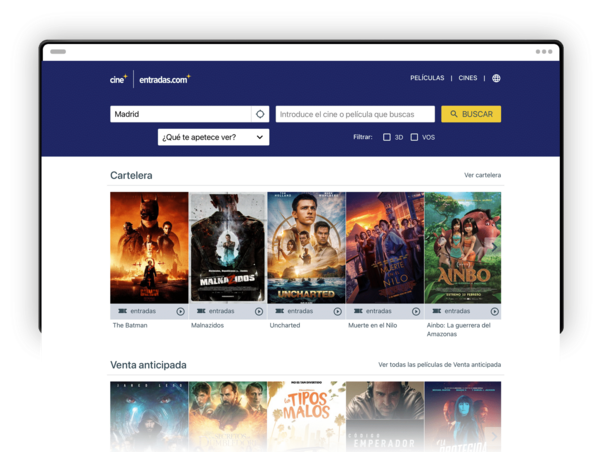Viewport: 603px width, 452px height.
Task: Play trailer for The Batman
Action: 180,311
